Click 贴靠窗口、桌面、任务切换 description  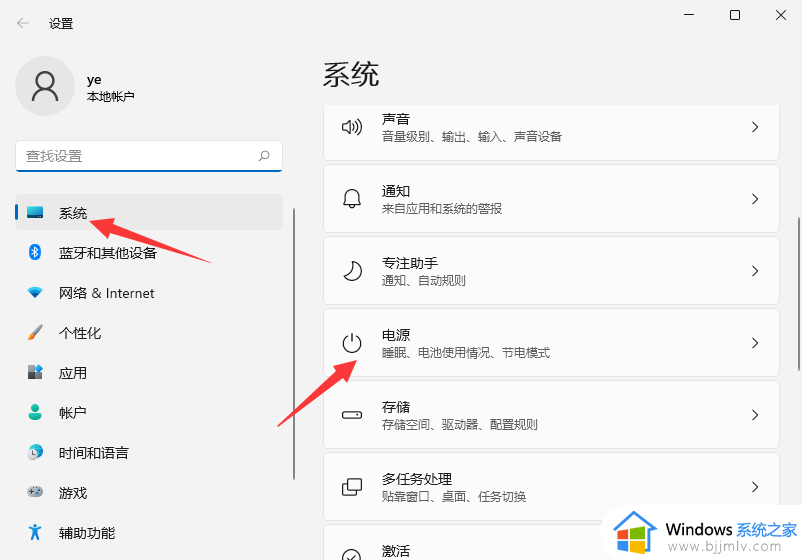(x=454, y=497)
